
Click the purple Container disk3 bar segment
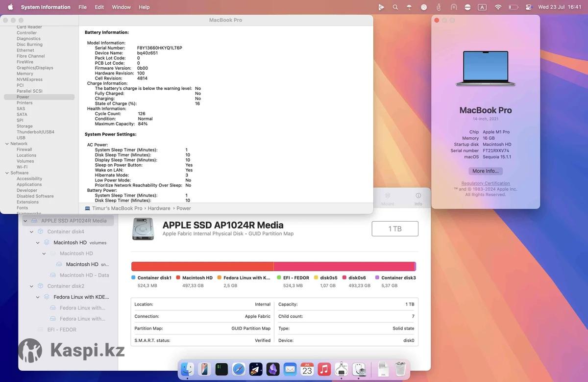[x=416, y=266]
